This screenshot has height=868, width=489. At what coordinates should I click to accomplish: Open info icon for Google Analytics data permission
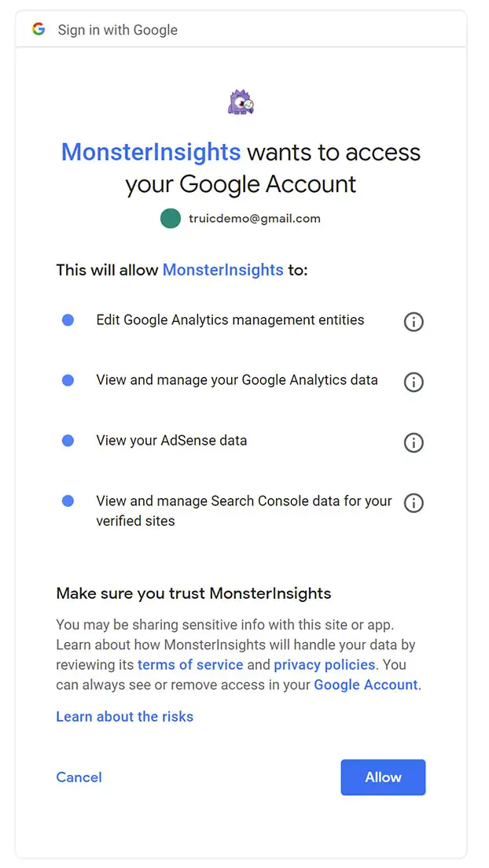pyautogui.click(x=414, y=382)
